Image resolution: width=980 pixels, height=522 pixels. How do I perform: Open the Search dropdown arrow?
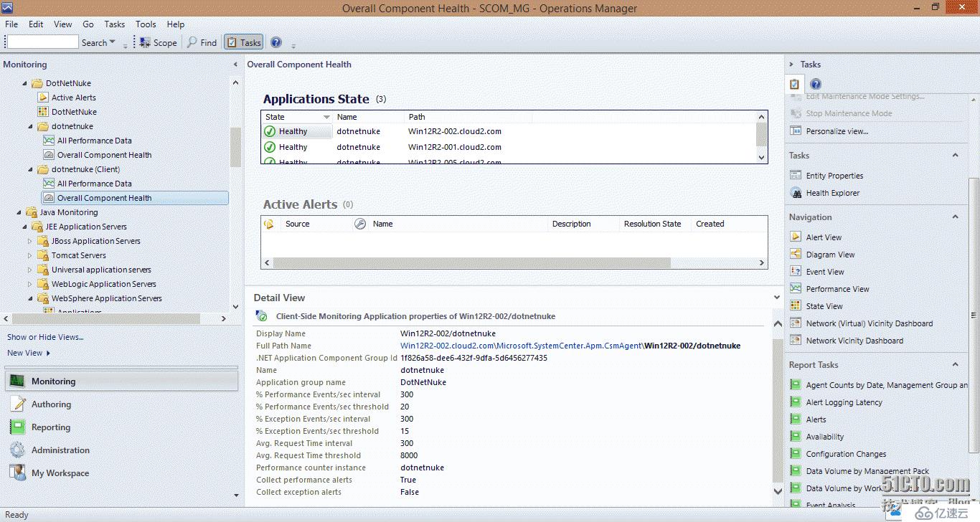click(113, 43)
